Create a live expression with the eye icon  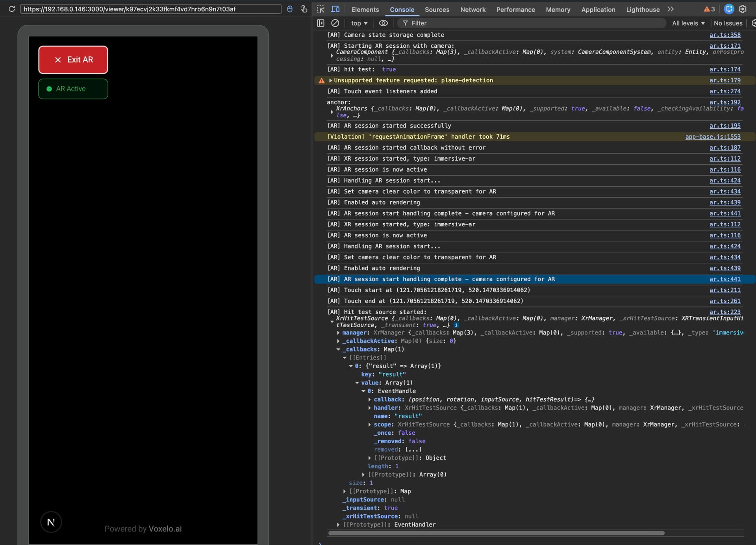383,23
